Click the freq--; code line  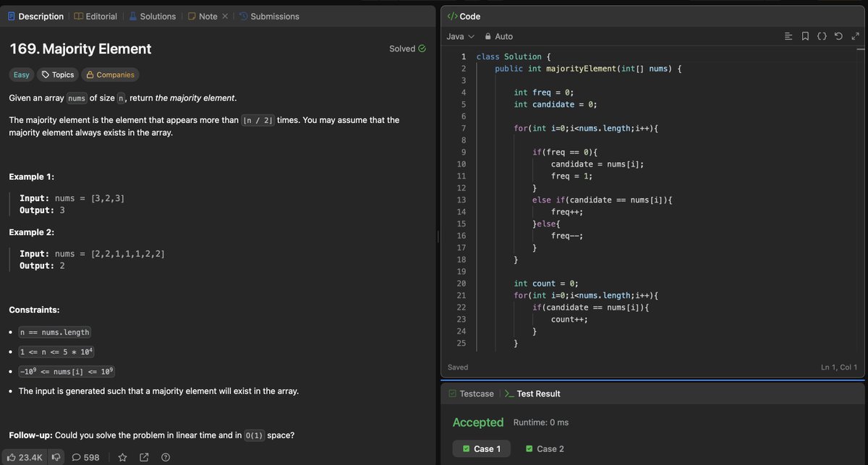pyautogui.click(x=567, y=236)
